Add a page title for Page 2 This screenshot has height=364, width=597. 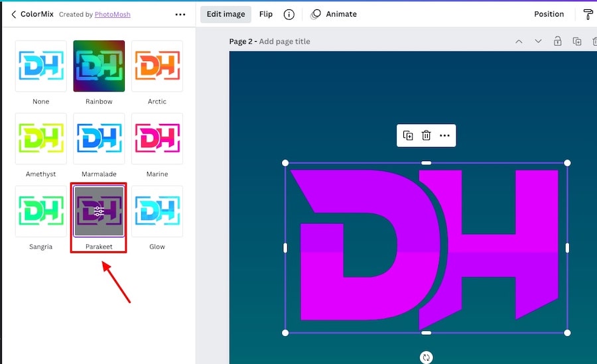click(284, 41)
